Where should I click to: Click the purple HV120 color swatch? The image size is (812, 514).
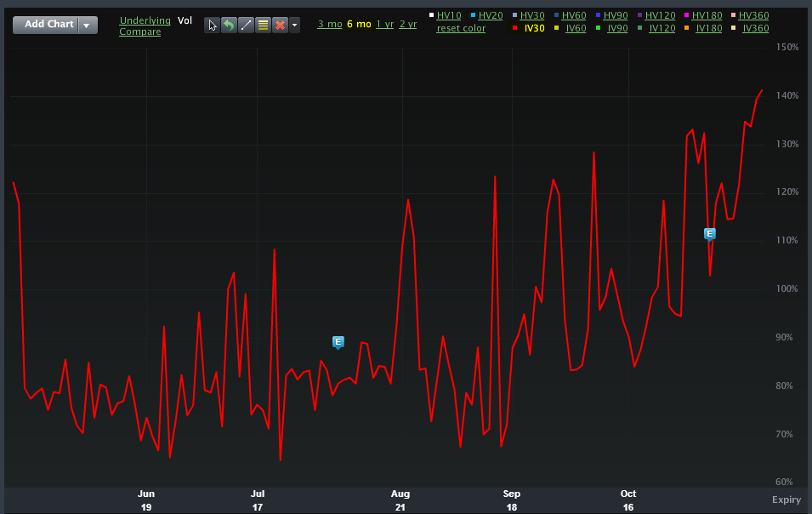(x=640, y=15)
